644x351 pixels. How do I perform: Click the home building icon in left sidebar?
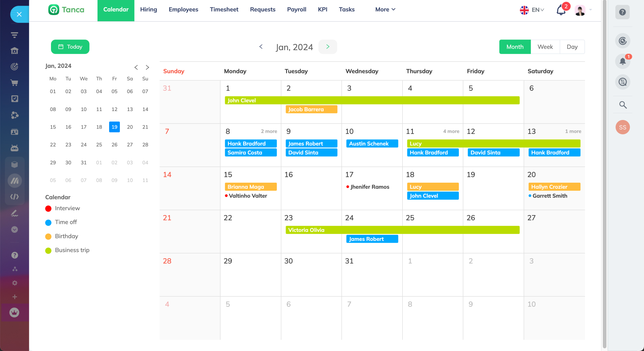click(x=14, y=51)
